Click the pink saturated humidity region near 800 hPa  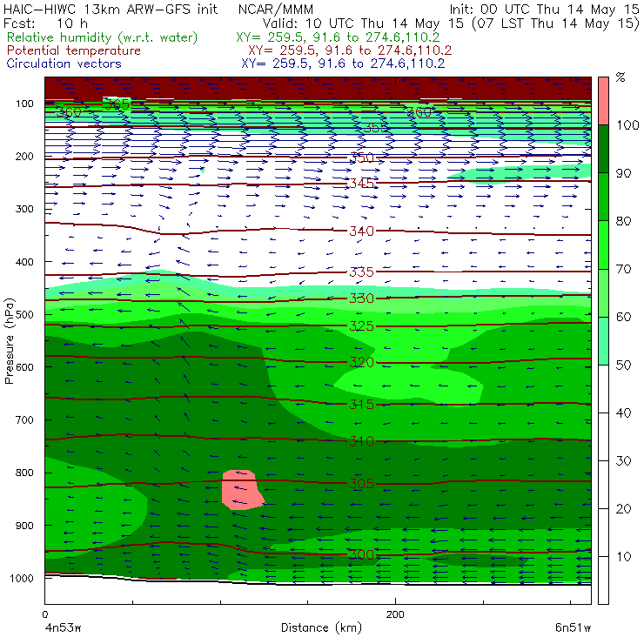coord(242,490)
